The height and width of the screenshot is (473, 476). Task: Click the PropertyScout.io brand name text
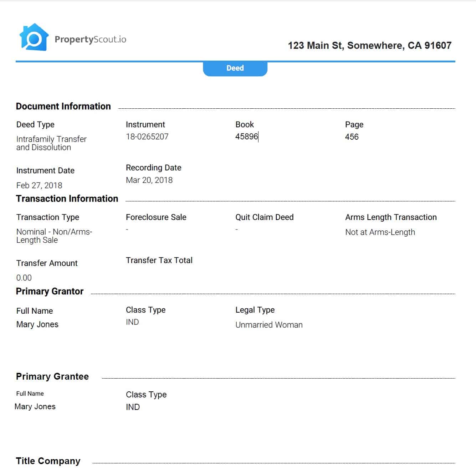click(90, 39)
